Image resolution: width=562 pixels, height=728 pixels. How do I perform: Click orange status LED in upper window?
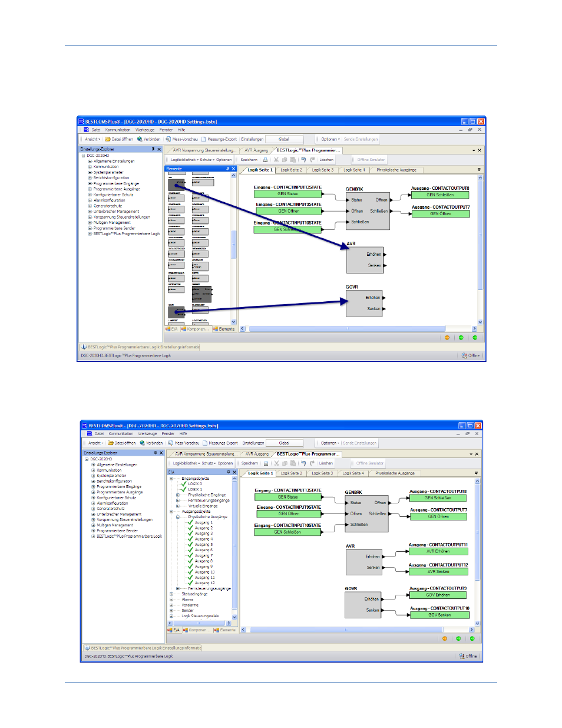point(447,338)
